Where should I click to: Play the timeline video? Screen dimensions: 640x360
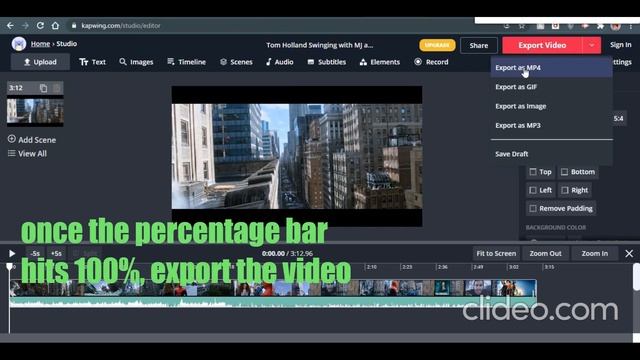coord(12,253)
